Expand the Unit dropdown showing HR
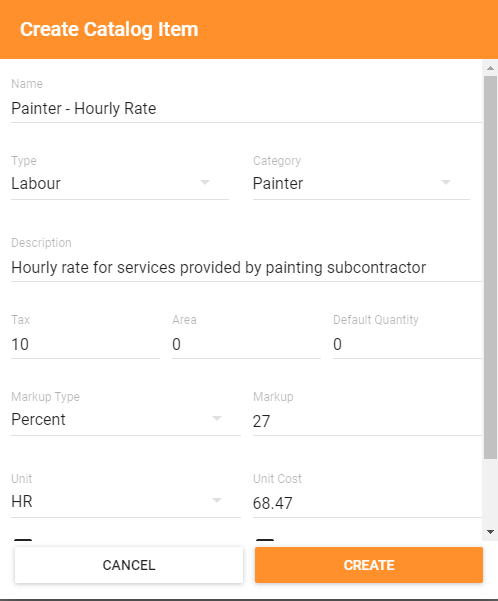498x601 pixels. [x=126, y=502]
